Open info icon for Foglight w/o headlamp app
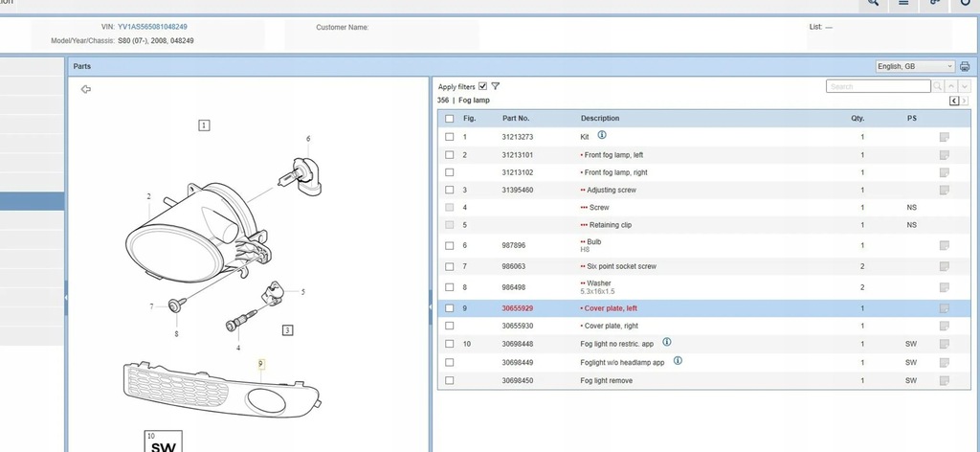The image size is (980, 452). [x=678, y=361]
